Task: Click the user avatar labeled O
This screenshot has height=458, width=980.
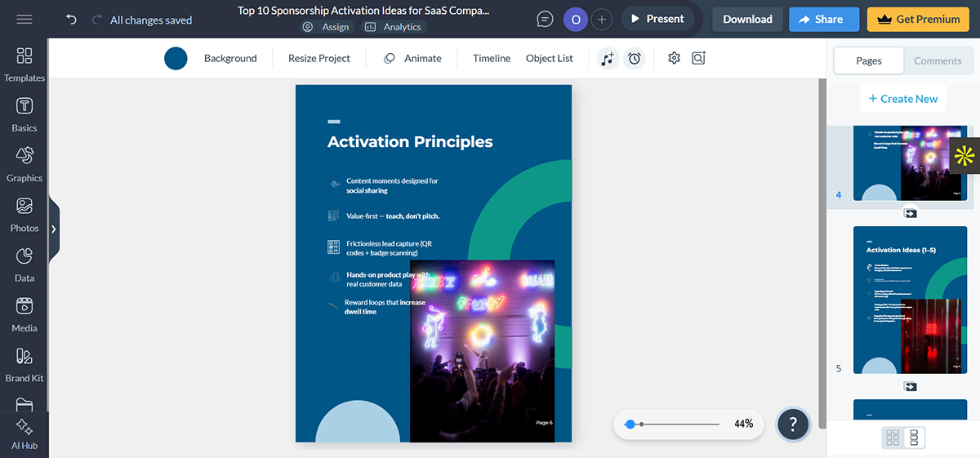Action: point(576,19)
